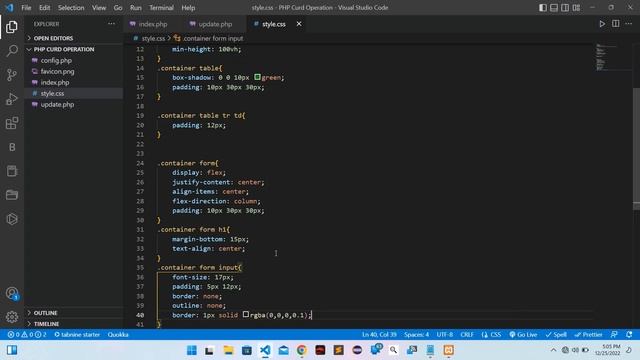Open the Explorer view in activity bar
Viewport: 640px width, 360px height.
click(12, 27)
